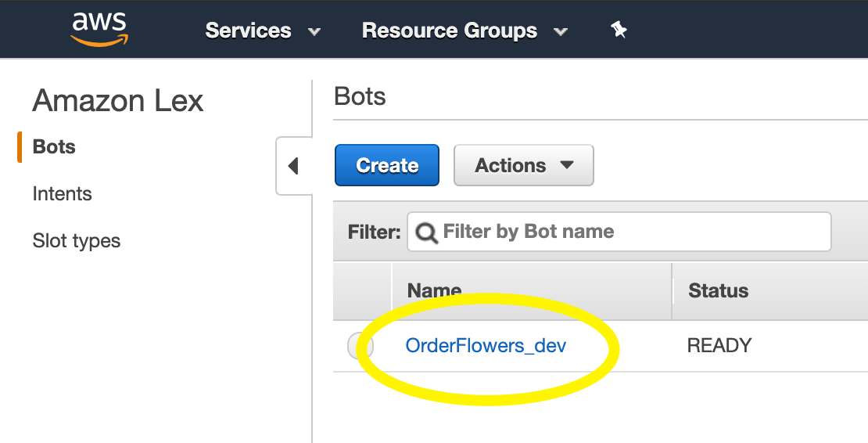Click the READY status cell
This screenshot has width=868, height=443.
coord(719,345)
